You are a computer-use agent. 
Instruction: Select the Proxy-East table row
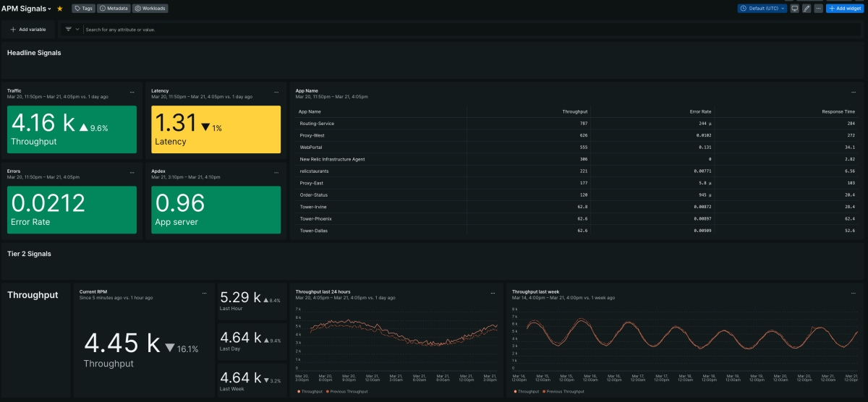click(x=577, y=183)
